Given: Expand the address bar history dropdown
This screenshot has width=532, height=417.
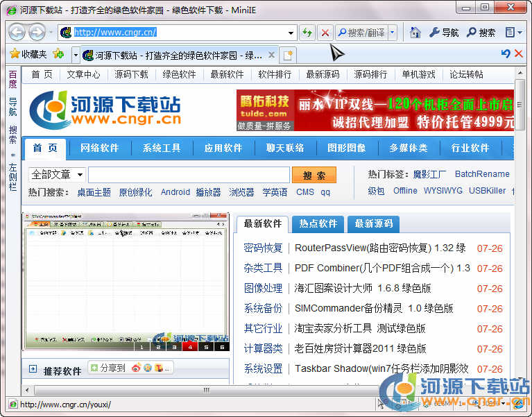Looking at the screenshot, I should pyautogui.click(x=291, y=33).
